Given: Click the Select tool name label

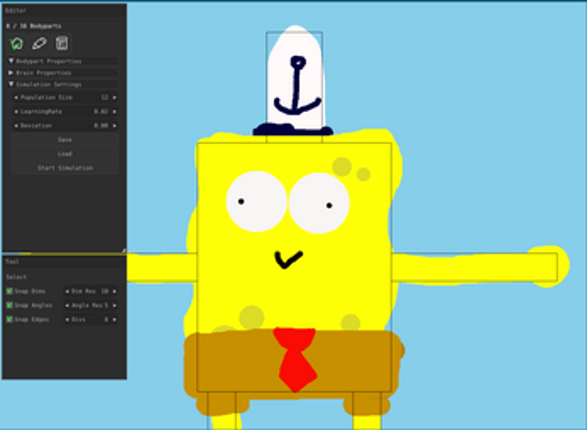Looking at the screenshot, I should (16, 277).
